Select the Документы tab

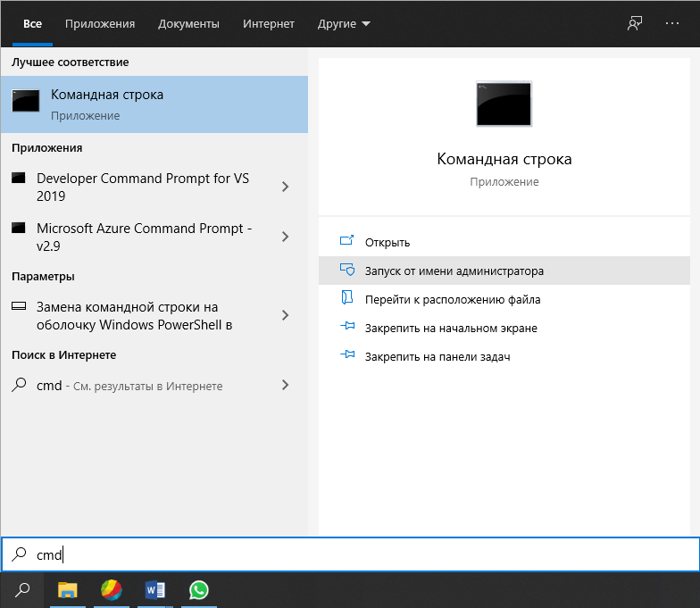point(188,23)
